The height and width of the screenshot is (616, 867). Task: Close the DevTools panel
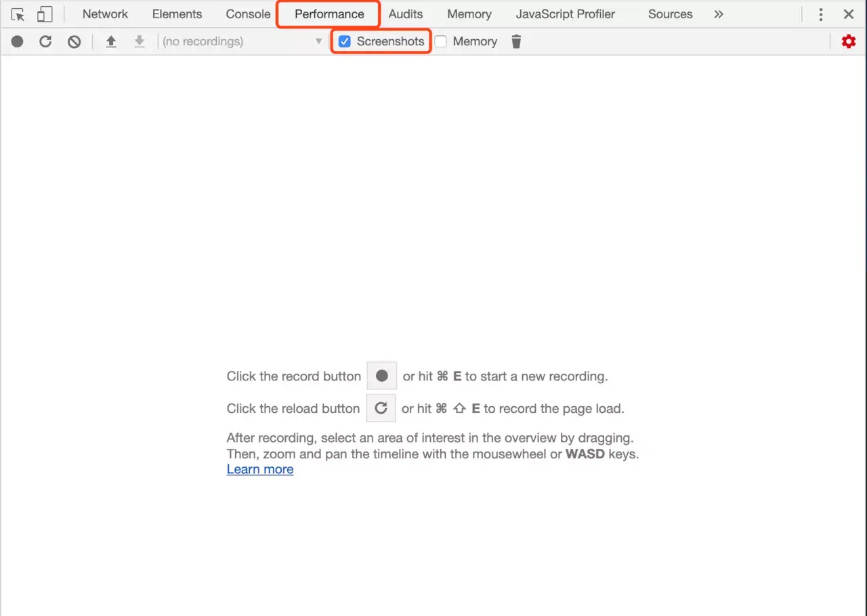(x=849, y=14)
